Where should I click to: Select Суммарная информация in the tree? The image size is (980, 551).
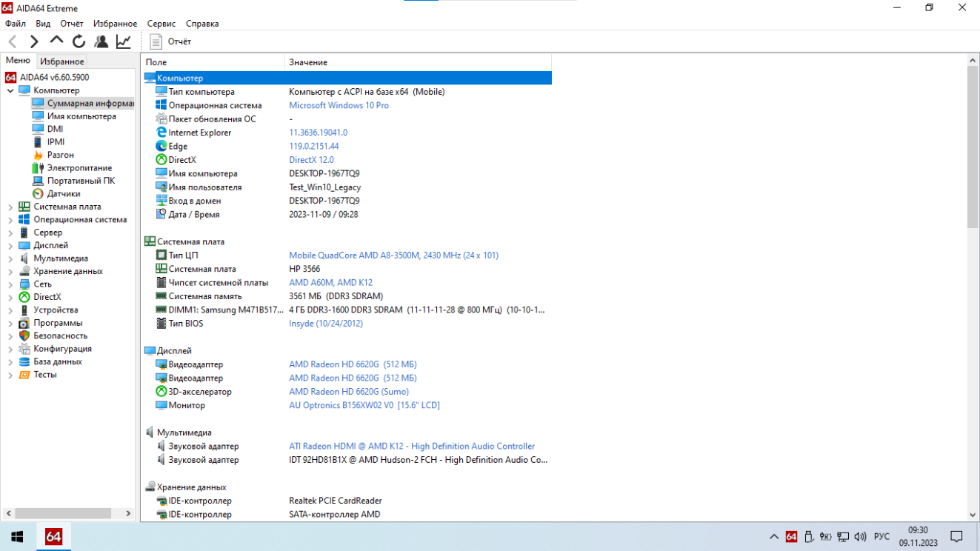(x=83, y=103)
